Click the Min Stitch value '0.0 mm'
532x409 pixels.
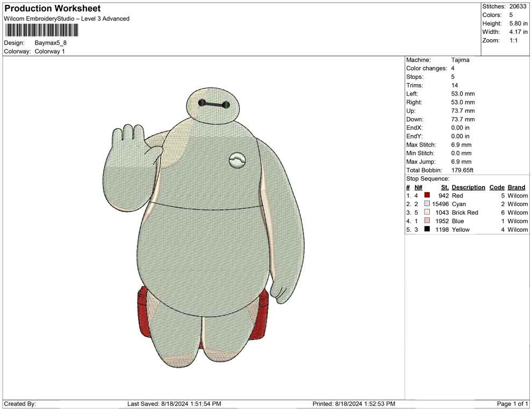point(461,153)
